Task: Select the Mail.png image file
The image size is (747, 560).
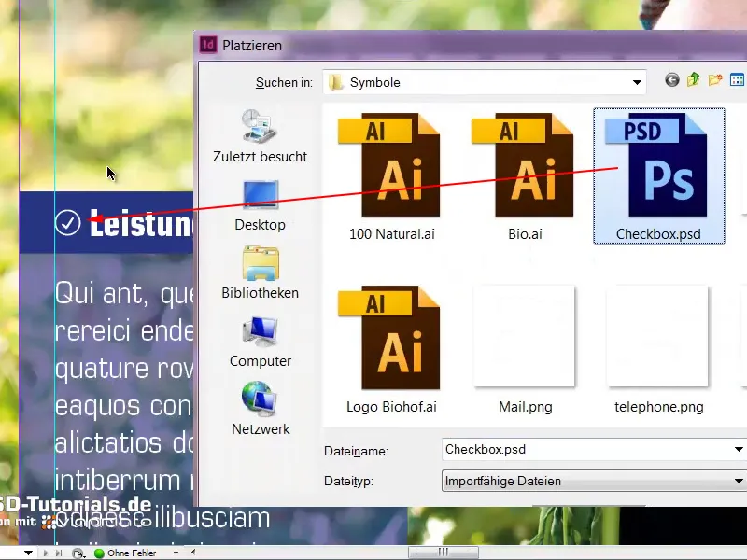Action: pos(525,349)
